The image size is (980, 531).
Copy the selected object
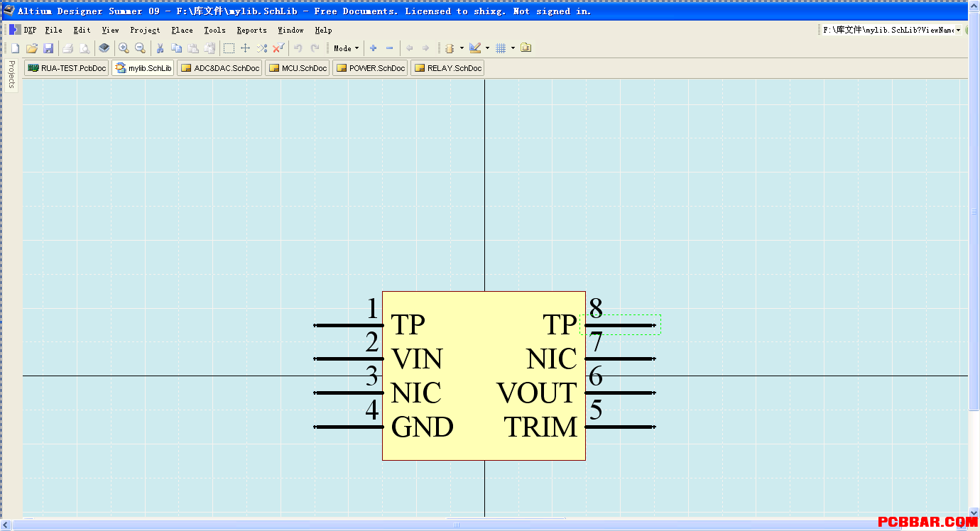(x=176, y=48)
